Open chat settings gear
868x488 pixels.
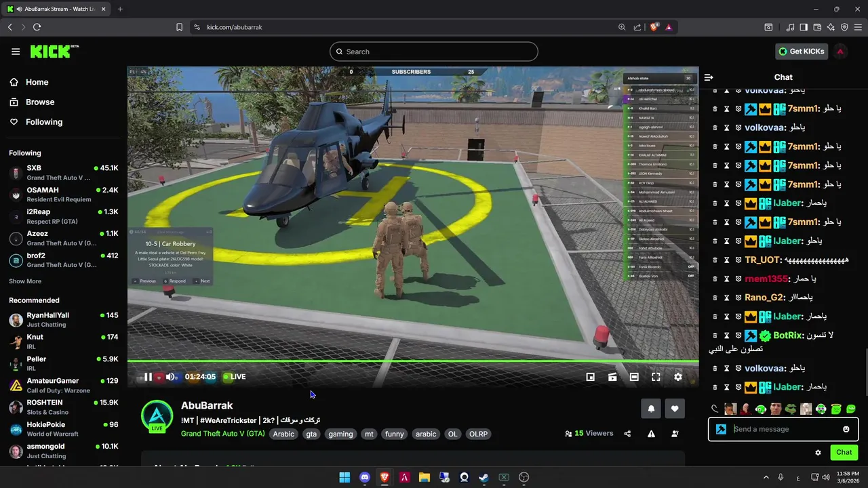818,453
